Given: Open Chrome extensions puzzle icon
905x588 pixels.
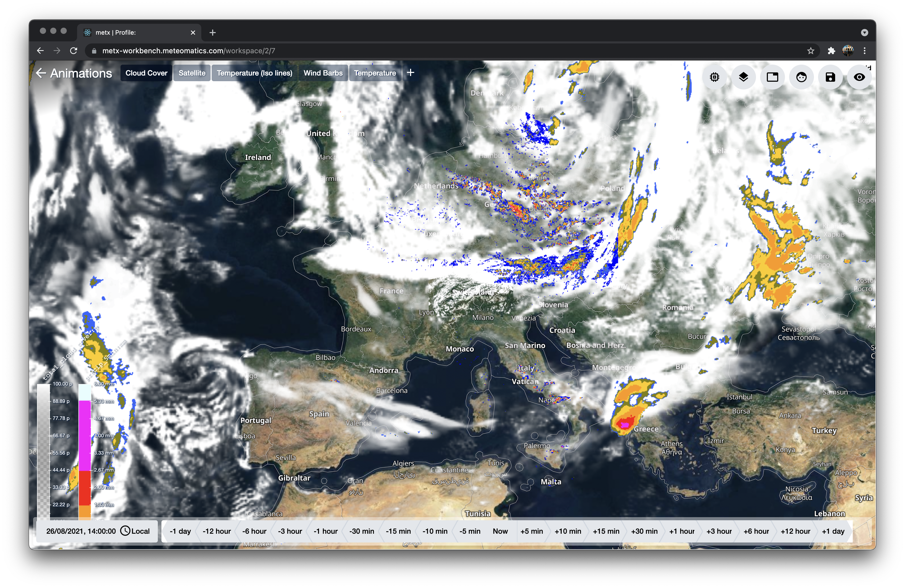Looking at the screenshot, I should click(x=831, y=51).
